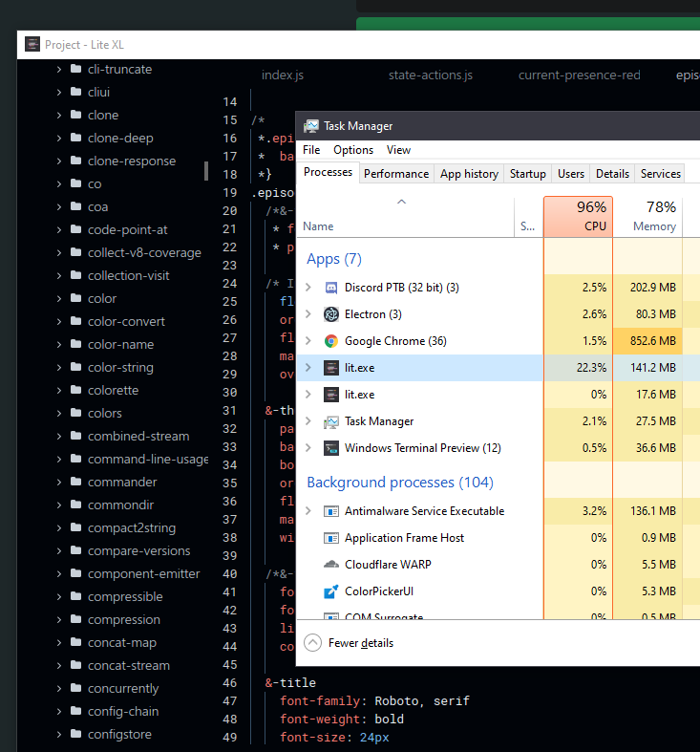Expand the cliui folder in Lite XL
700x752 pixels.
pos(59,92)
